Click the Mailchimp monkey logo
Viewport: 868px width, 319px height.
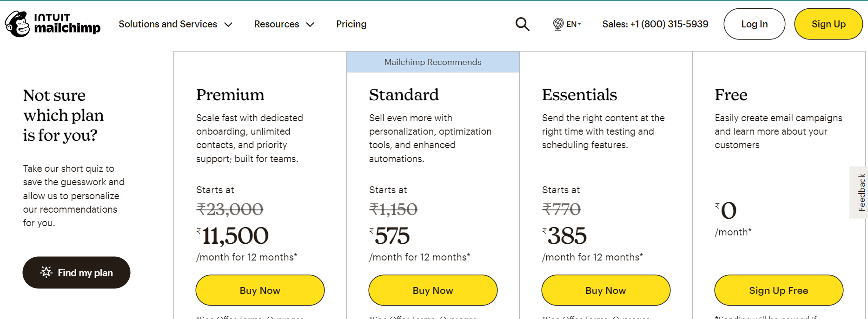(x=18, y=24)
